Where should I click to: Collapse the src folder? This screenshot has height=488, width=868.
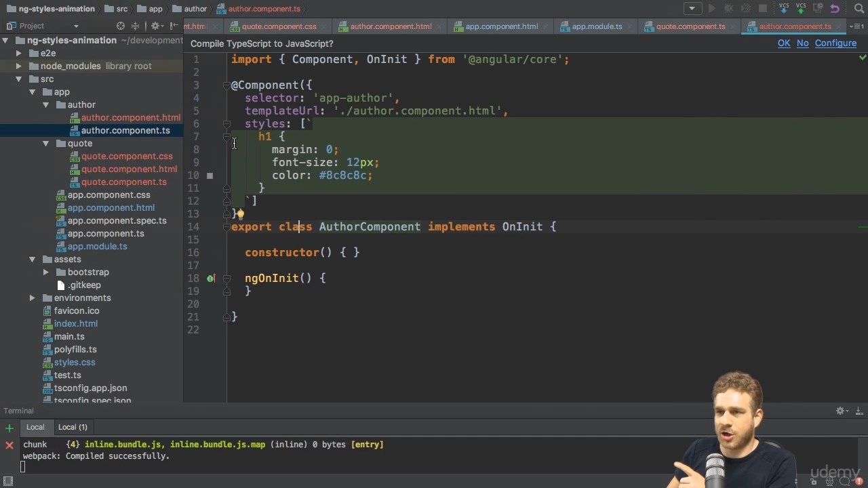point(19,79)
